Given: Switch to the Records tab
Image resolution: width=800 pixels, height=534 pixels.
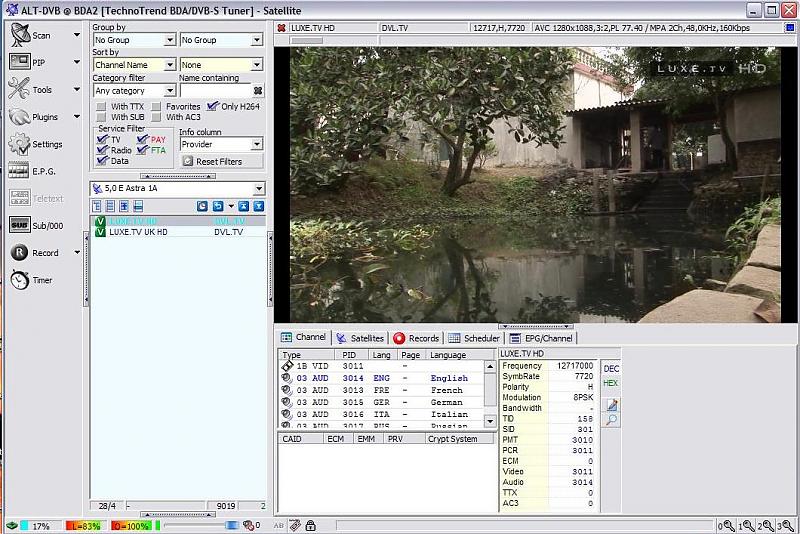Looking at the screenshot, I should point(416,338).
